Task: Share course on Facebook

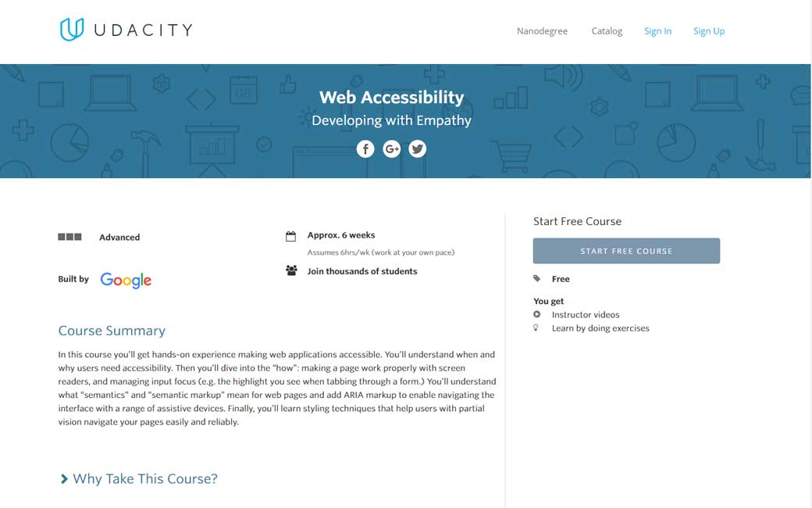Action: [x=365, y=148]
